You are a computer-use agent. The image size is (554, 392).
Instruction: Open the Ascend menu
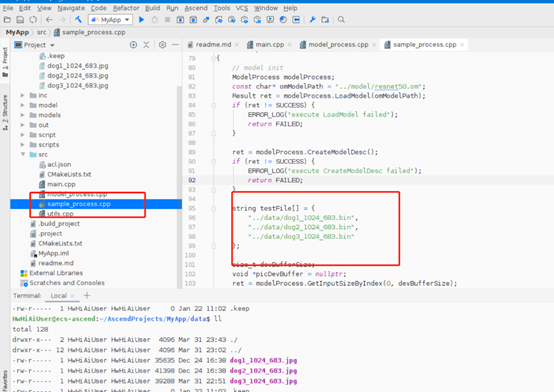pos(196,8)
